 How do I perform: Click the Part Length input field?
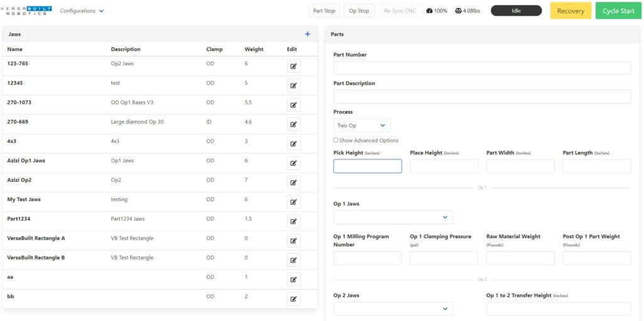(597, 166)
